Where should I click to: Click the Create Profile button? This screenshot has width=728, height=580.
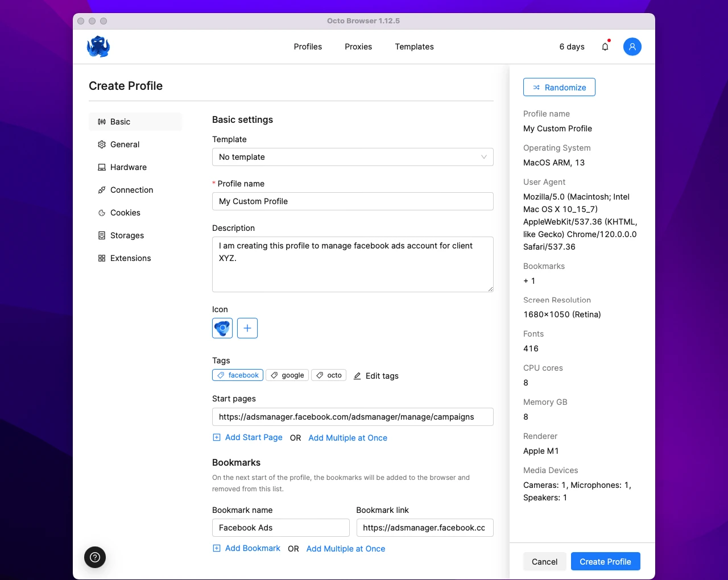coord(605,561)
